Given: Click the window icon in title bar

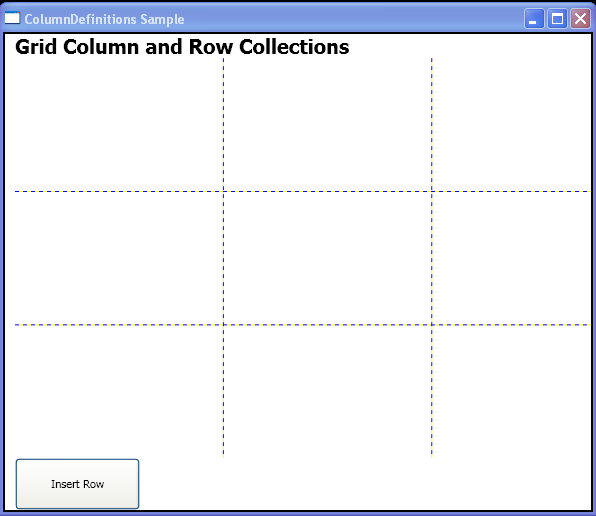Looking at the screenshot, I should tap(12, 18).
